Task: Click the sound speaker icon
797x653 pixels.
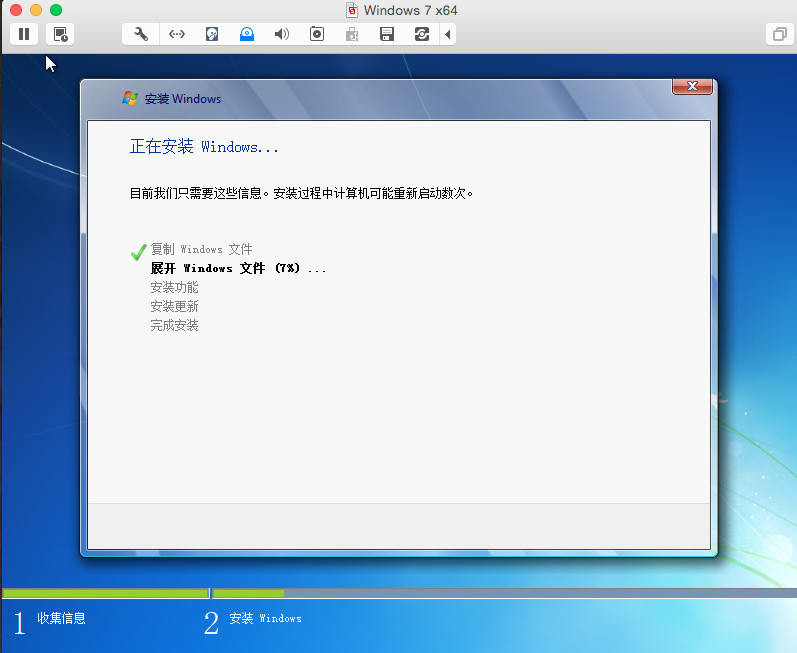Action: click(x=282, y=34)
